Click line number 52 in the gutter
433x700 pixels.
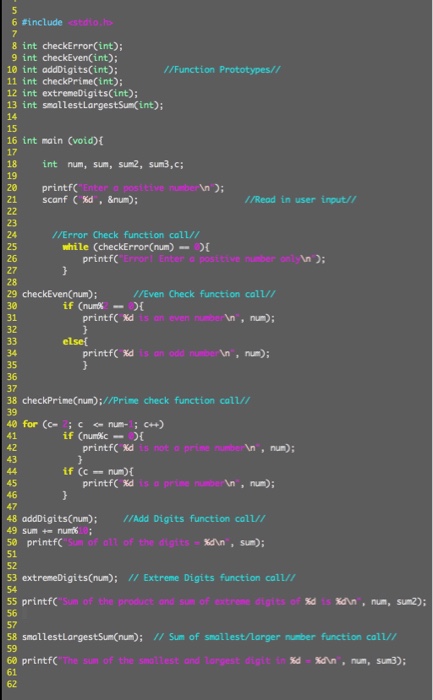12,566
